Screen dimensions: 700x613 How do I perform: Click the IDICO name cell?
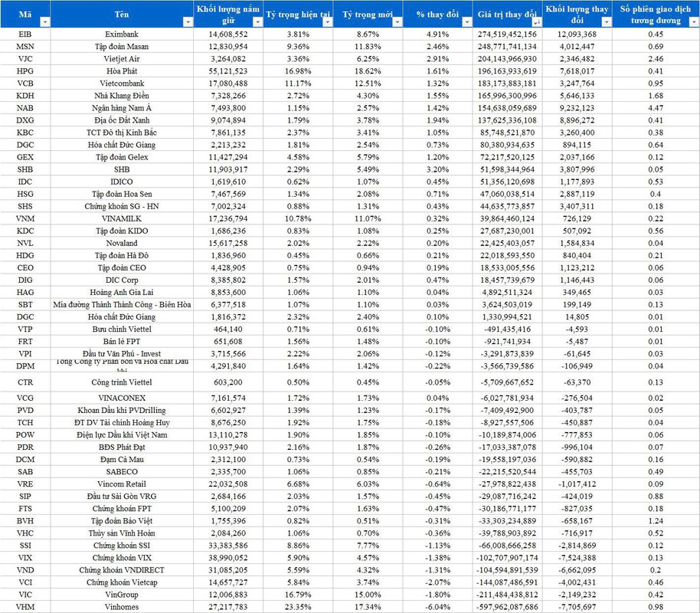point(122,182)
